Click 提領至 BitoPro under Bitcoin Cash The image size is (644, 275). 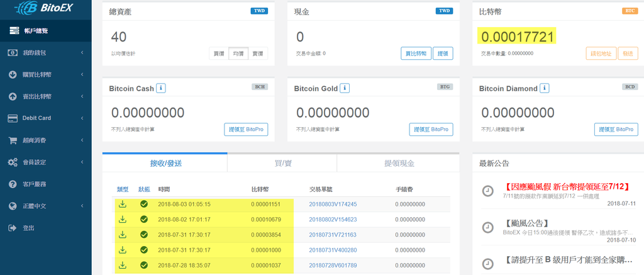tap(246, 129)
